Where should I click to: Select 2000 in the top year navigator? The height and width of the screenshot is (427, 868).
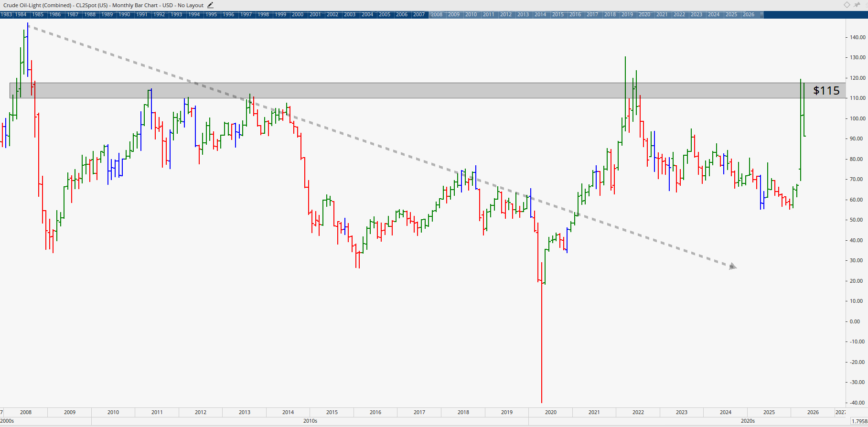pos(298,15)
